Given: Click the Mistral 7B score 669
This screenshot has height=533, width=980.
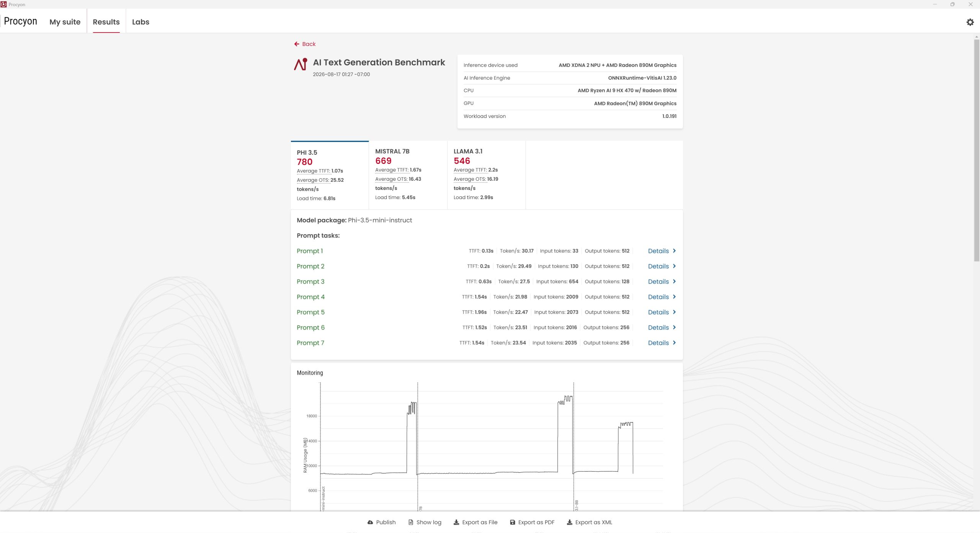Looking at the screenshot, I should [x=383, y=161].
